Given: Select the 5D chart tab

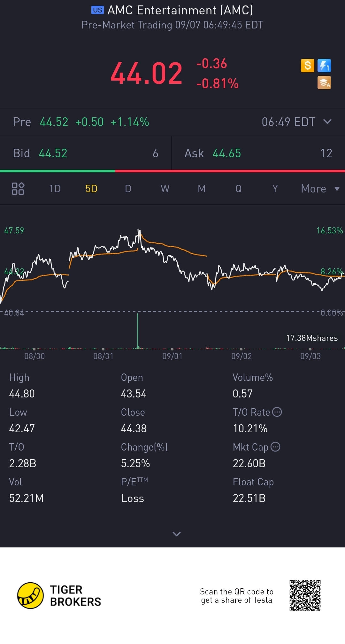Looking at the screenshot, I should pos(91,189).
